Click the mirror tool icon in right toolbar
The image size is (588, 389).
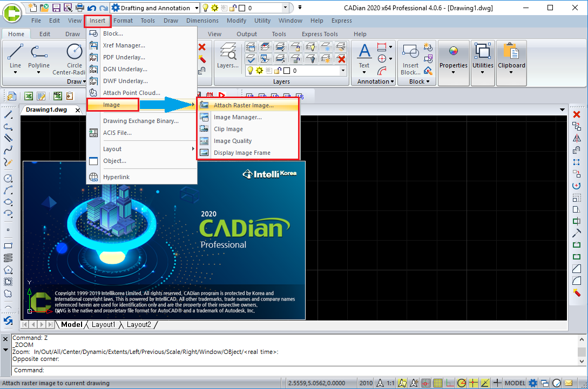point(577,138)
